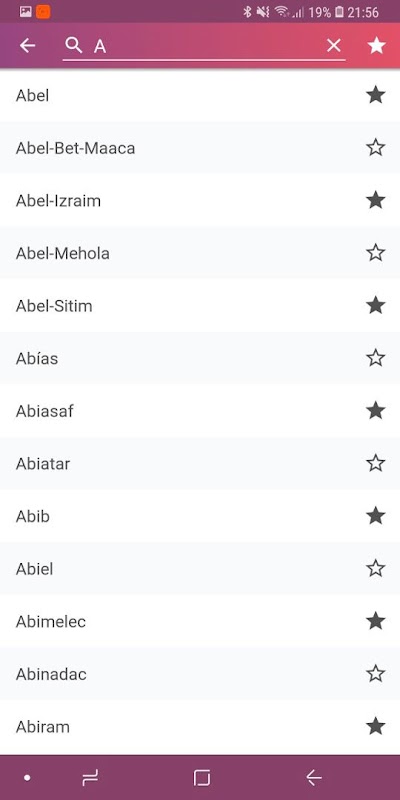Open the Abiasaf entry
The image size is (400, 800).
(x=200, y=411)
